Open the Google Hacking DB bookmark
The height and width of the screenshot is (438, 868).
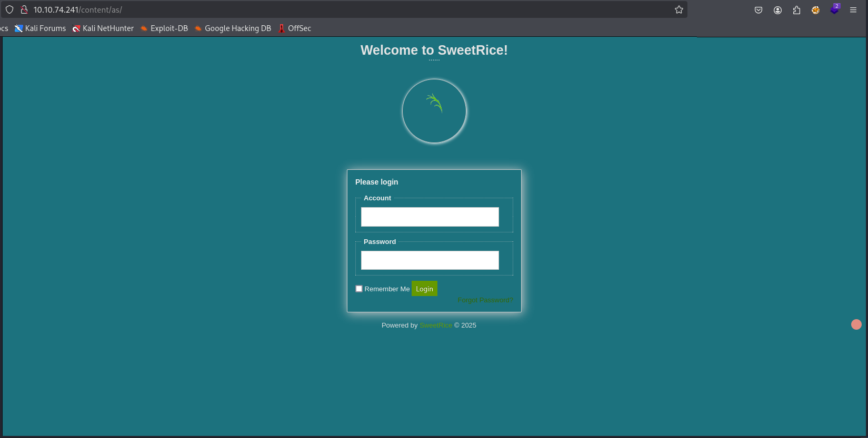tap(233, 28)
